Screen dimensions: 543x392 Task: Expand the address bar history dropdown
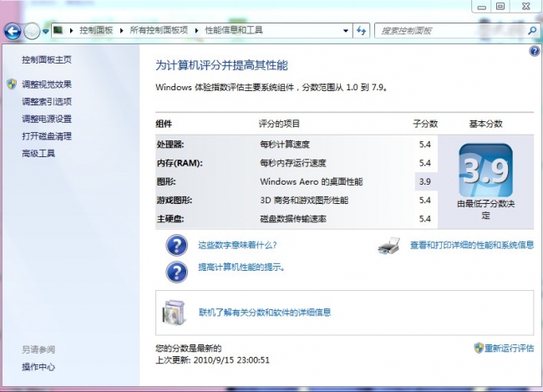point(346,31)
